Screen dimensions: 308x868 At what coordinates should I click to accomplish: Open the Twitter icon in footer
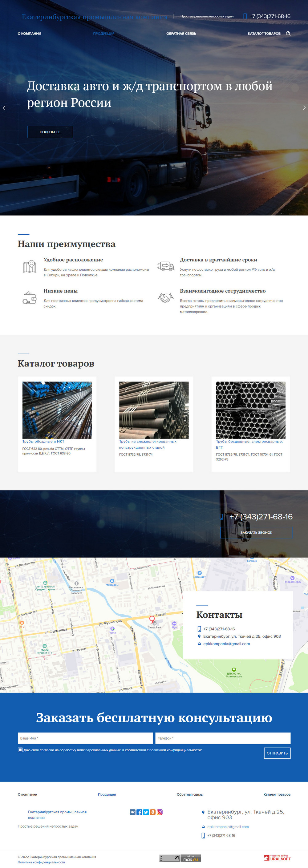point(146,812)
